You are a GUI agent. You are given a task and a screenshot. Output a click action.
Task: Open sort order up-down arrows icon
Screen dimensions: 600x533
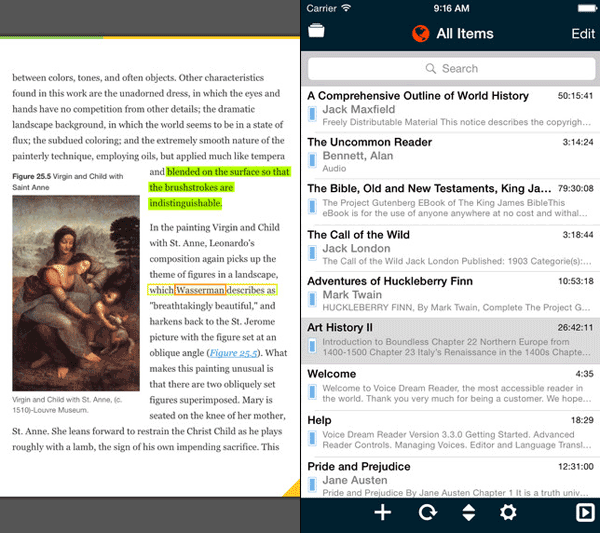click(x=467, y=513)
